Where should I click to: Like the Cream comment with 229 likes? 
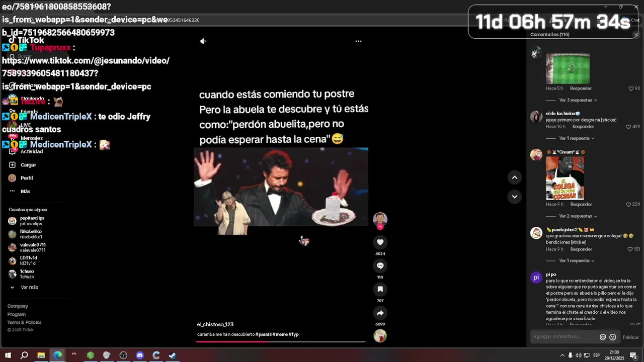point(628,205)
